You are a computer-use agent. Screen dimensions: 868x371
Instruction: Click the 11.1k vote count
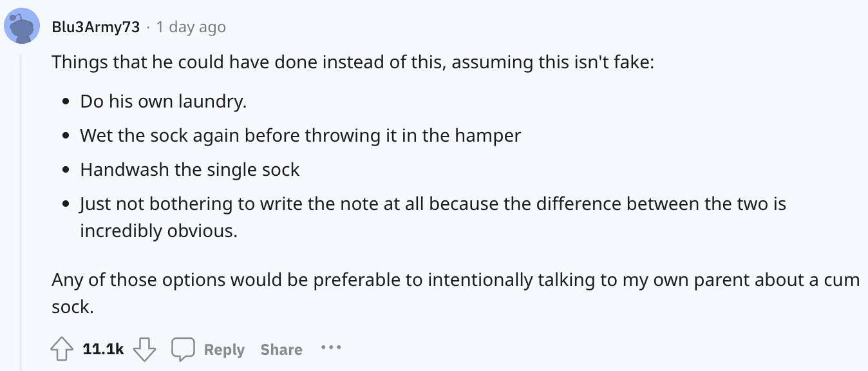(103, 348)
